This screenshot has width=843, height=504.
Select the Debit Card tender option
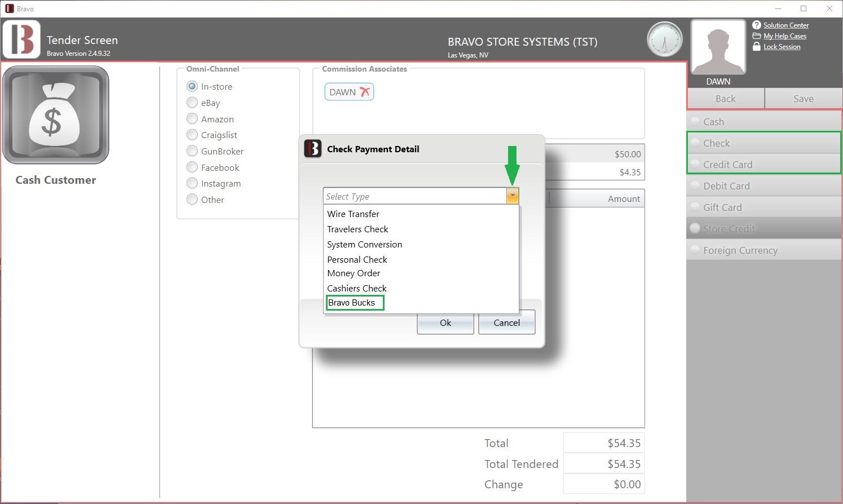pos(764,185)
